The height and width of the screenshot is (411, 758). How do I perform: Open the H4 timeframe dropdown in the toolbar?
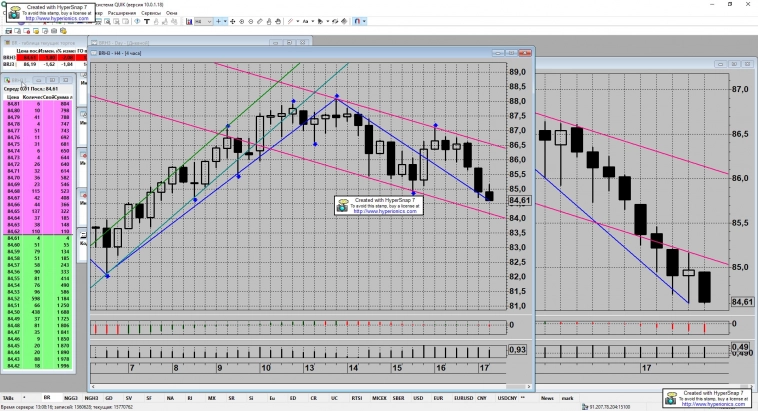201,21
